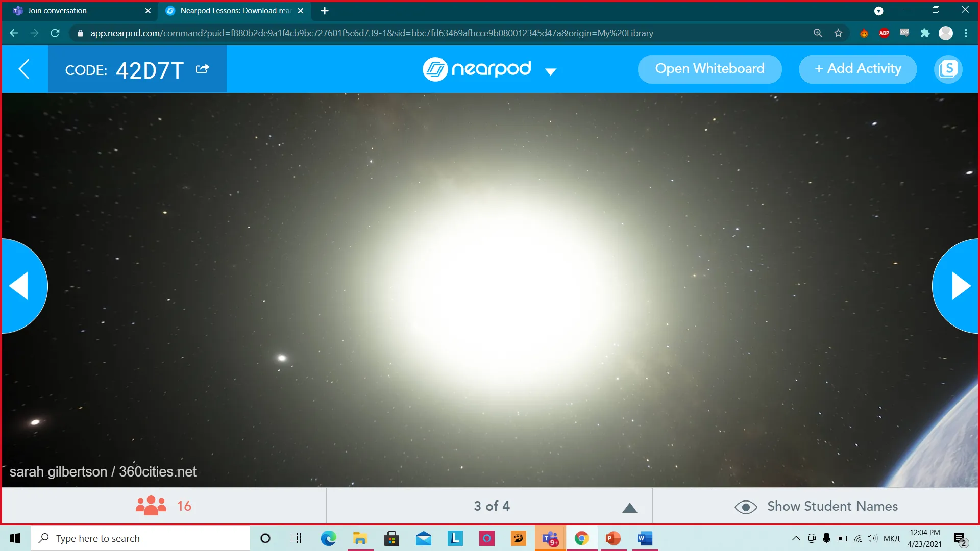980x551 pixels.
Task: Click the nearpod logo
Action: 477,69
